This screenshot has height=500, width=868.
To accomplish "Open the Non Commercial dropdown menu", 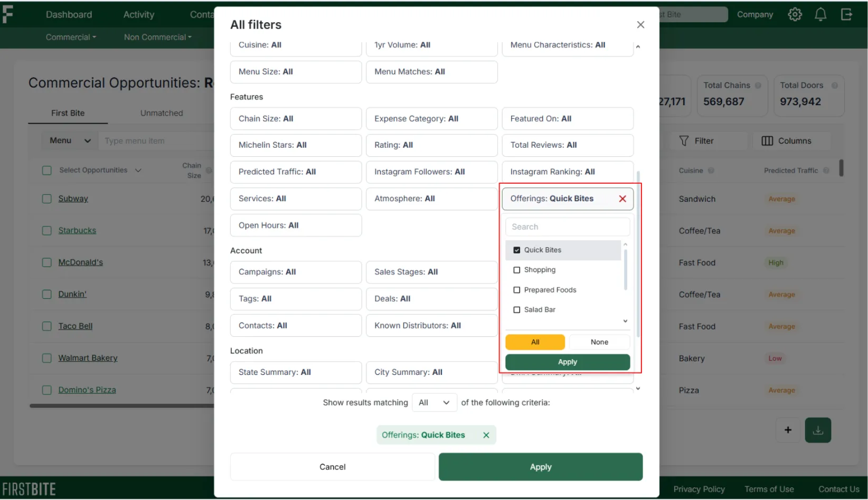I will pyautogui.click(x=157, y=37).
